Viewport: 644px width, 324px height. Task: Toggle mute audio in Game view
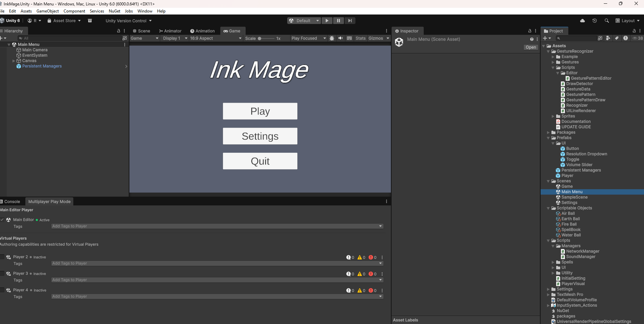point(341,38)
